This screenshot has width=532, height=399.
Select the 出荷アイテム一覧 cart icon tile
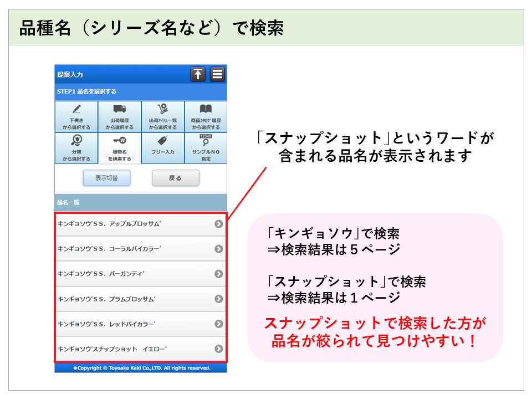(163, 117)
